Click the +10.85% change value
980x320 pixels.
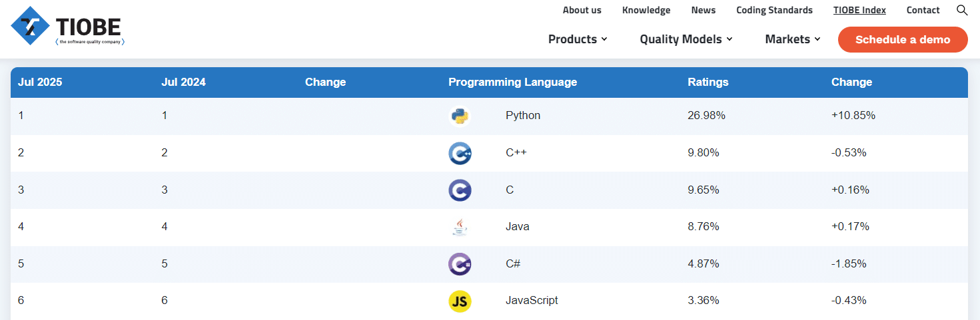click(853, 116)
